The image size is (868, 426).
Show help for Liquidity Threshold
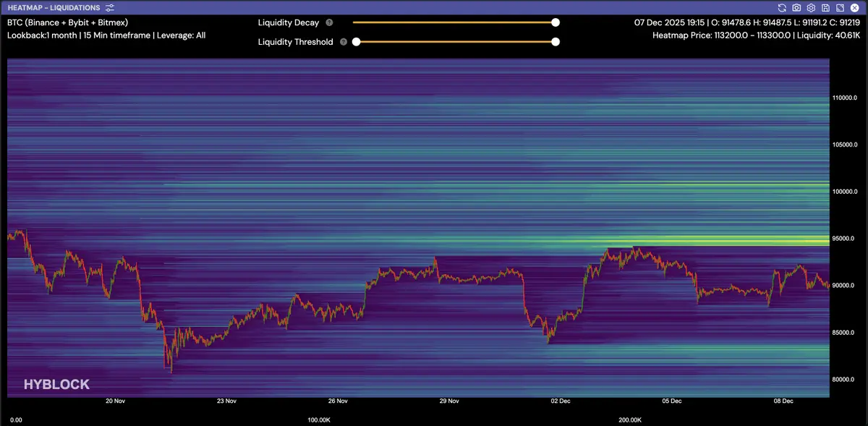344,42
